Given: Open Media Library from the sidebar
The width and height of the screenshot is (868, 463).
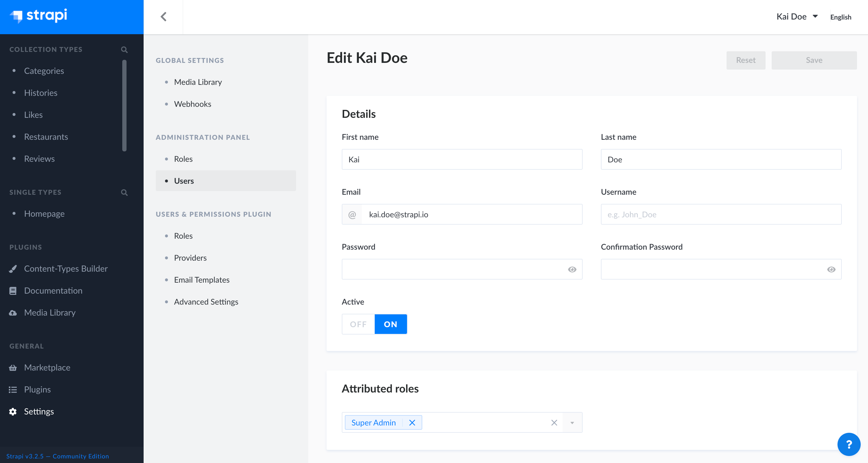Looking at the screenshot, I should pos(49,312).
